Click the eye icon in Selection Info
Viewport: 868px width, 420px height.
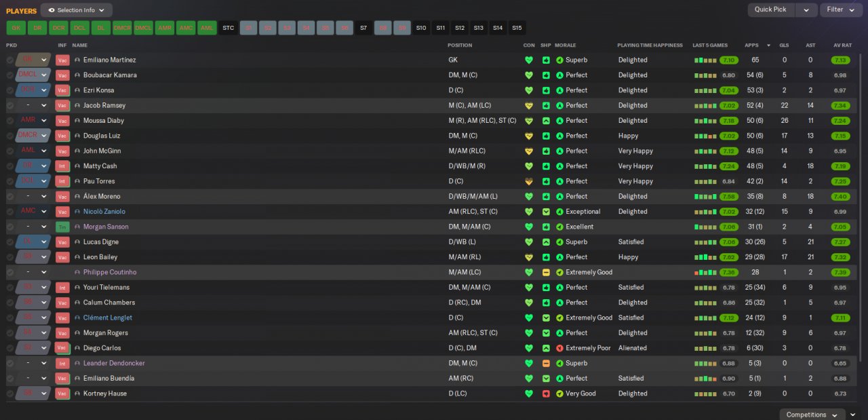(x=51, y=10)
